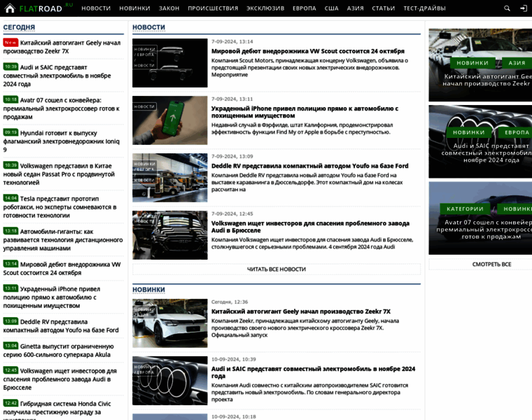Open sidebar story about VW Scout debut
Image resolution: width=532 pixels, height=420 pixels.
pos(62,268)
